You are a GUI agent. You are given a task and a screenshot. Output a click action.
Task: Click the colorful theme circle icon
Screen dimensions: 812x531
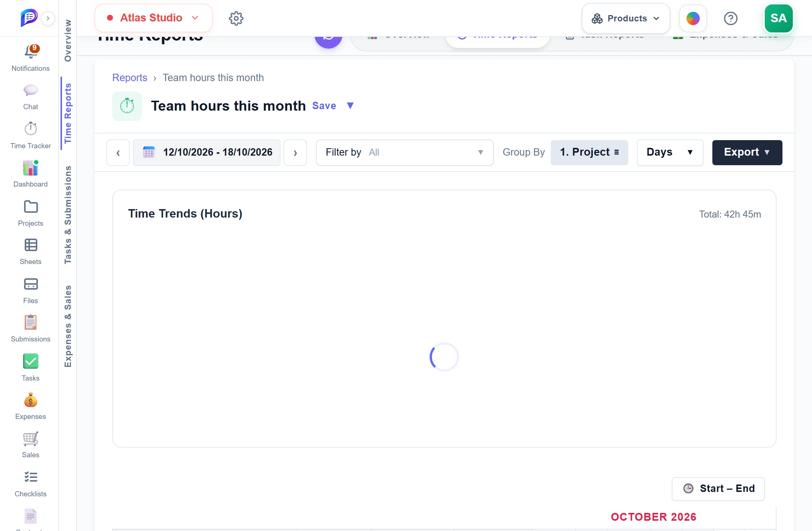pos(693,18)
